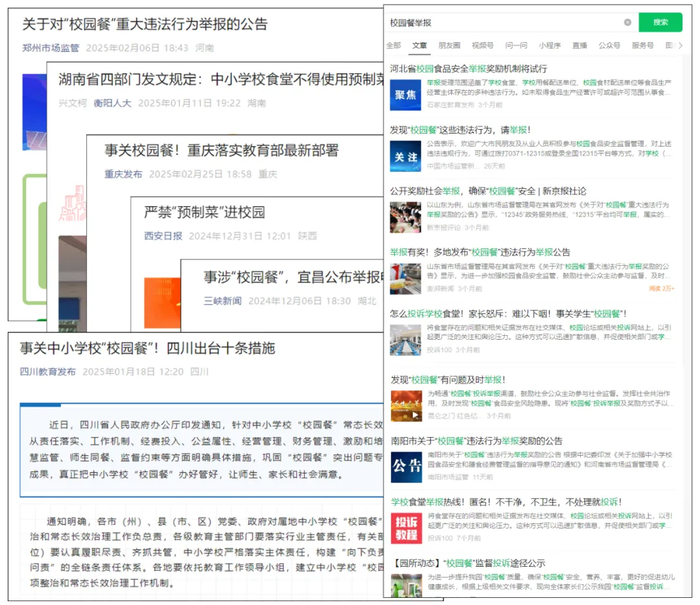The image size is (700, 605).
Task: Switch to the 直播 tab
Action: point(579,45)
